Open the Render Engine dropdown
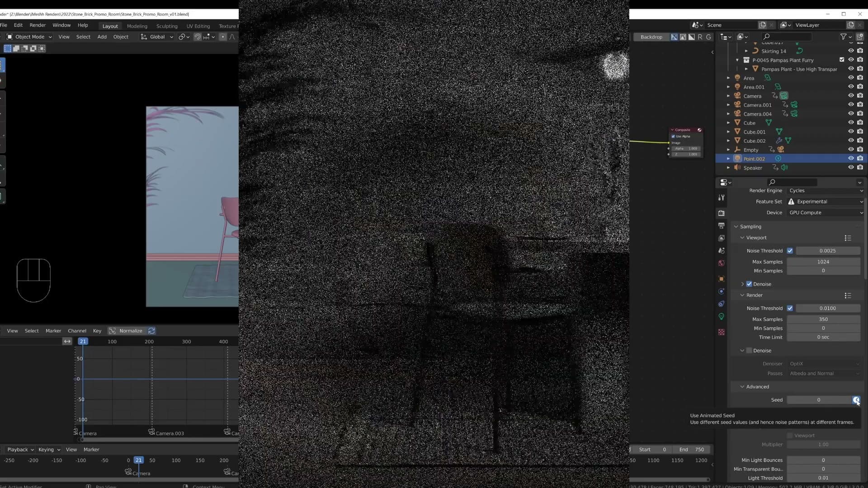The width and height of the screenshot is (868, 488). click(x=826, y=191)
